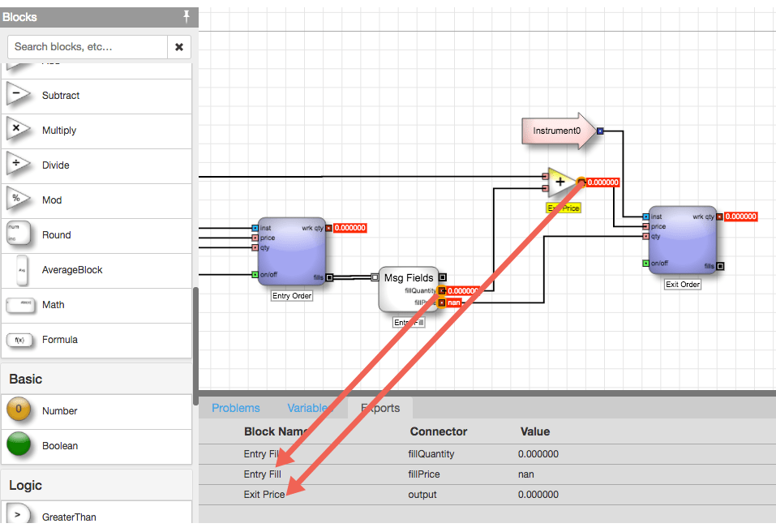Open the Problems tab
Image resolution: width=776 pixels, height=532 pixels.
tap(236, 408)
